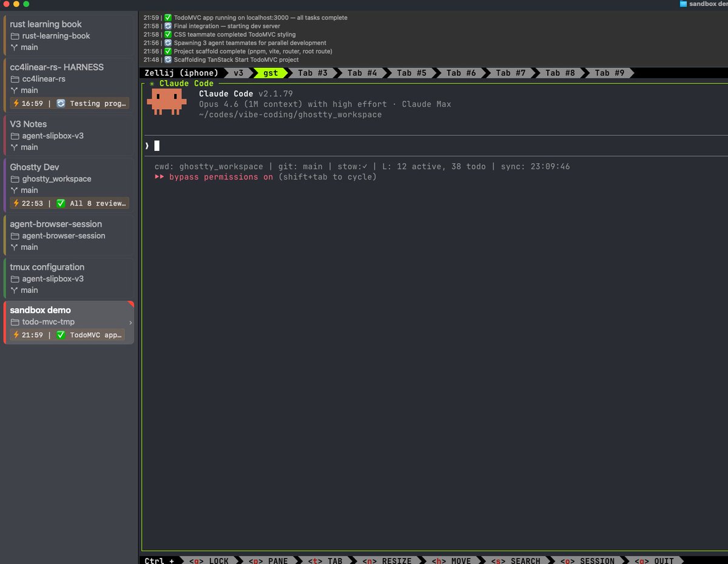This screenshot has height=564, width=728.
Task: Click the sync icon on Final integration log line
Action: point(168,26)
